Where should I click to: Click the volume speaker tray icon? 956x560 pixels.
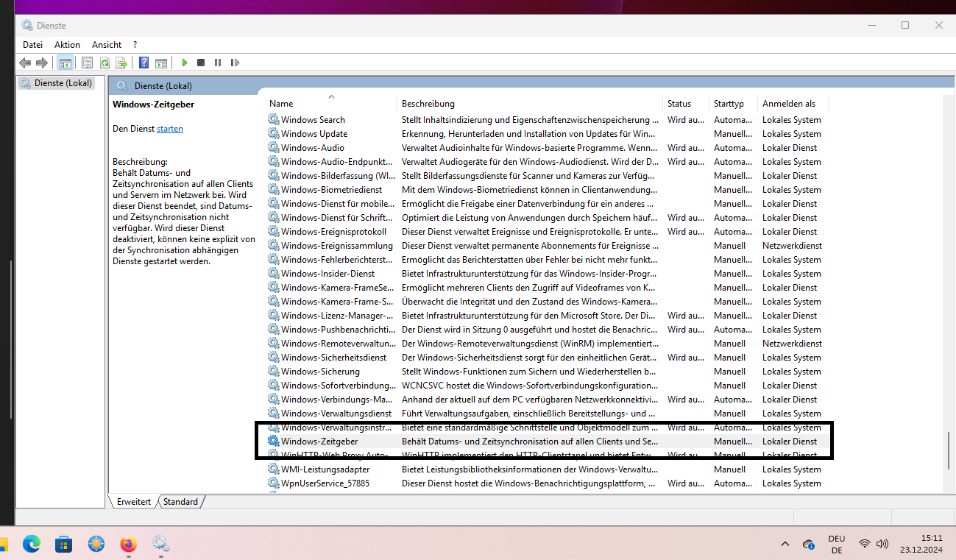882,544
